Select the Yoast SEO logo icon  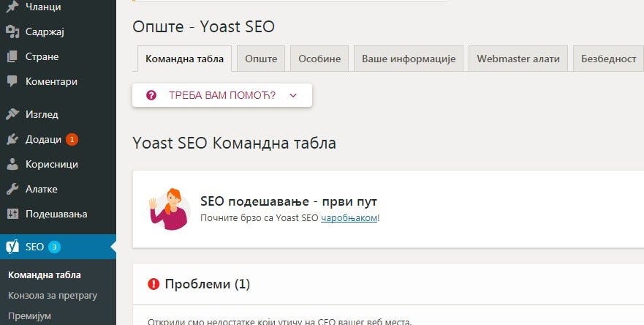coord(12,247)
